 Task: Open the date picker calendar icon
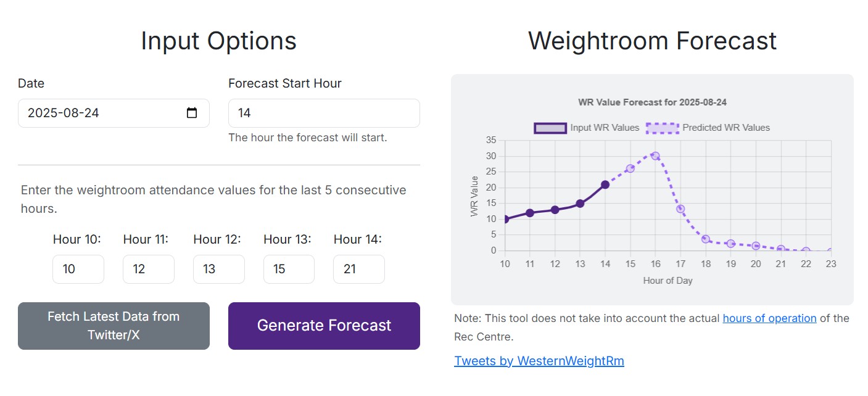[192, 113]
